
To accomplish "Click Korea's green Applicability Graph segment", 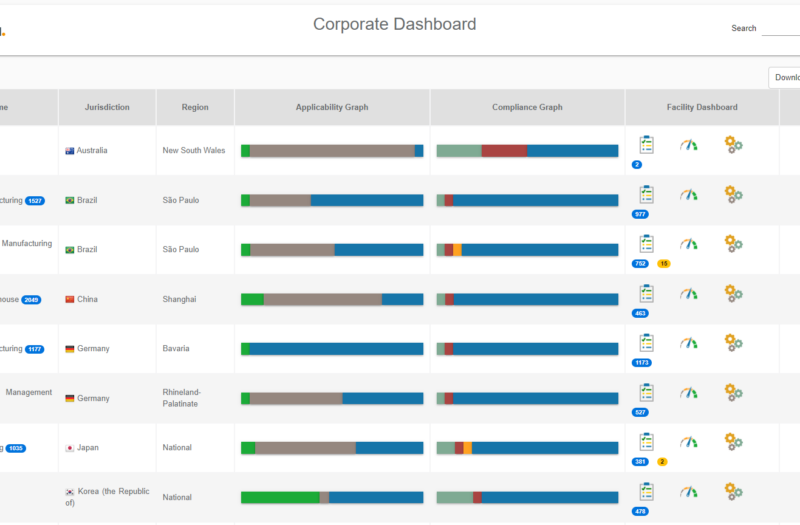I will click(280, 498).
